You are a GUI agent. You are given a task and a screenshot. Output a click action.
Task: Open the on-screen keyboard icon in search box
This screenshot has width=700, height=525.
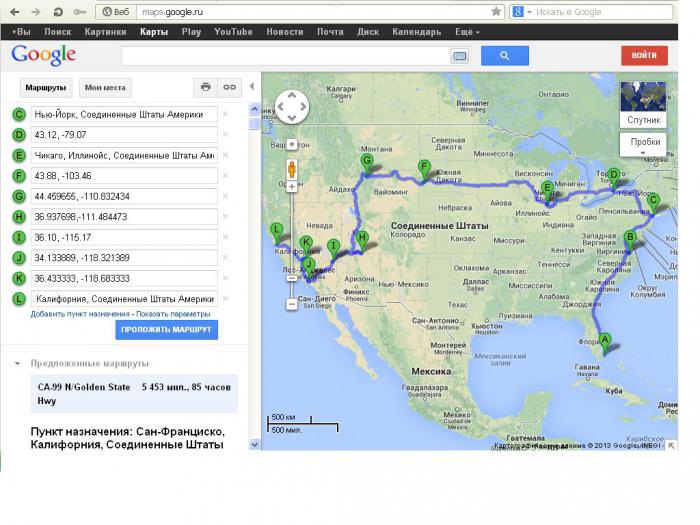(x=459, y=56)
